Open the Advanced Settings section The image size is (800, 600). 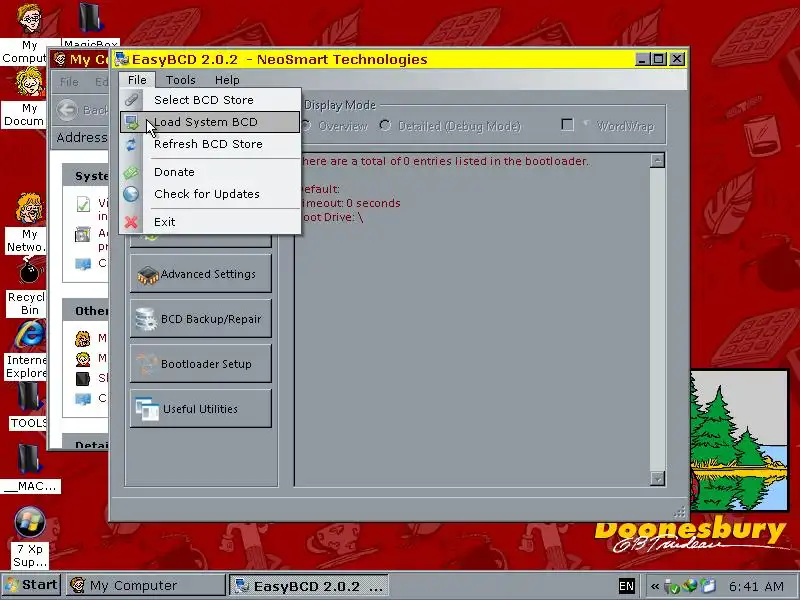click(201, 274)
